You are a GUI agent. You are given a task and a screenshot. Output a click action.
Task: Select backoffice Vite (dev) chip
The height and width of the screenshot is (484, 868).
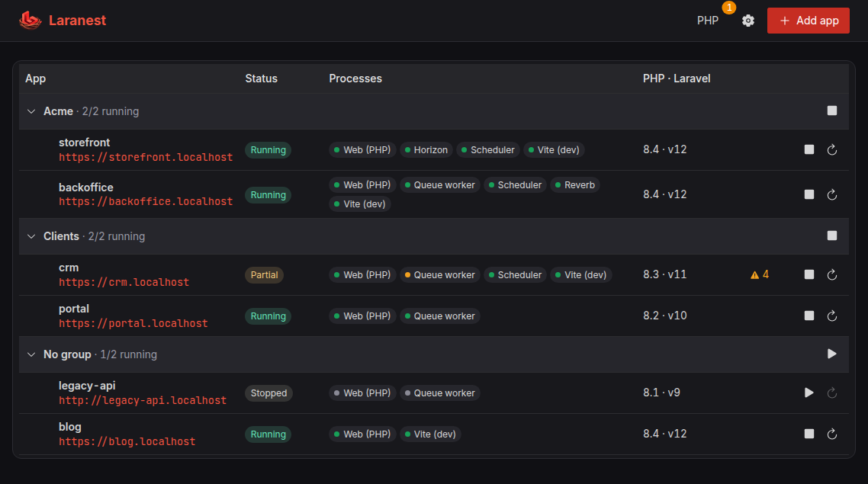point(360,204)
